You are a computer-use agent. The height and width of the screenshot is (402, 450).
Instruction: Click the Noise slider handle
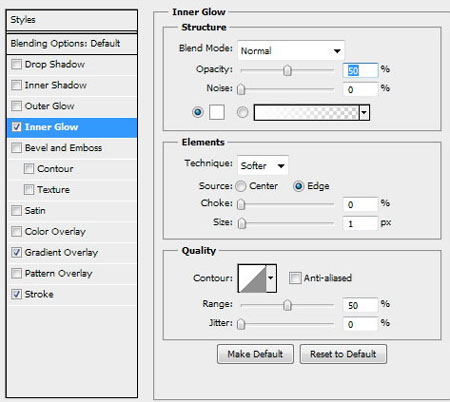tap(241, 89)
